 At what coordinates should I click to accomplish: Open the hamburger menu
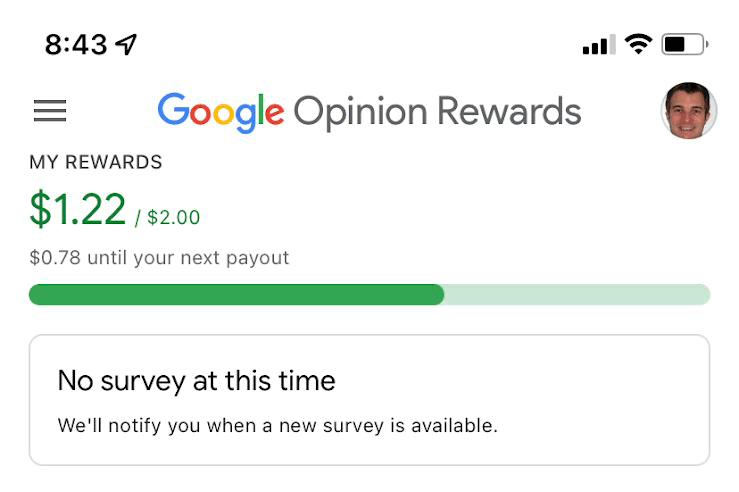[x=50, y=111]
